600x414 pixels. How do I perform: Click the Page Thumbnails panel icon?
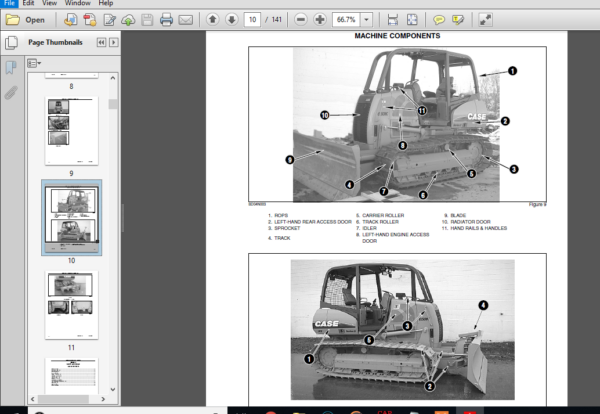pyautogui.click(x=11, y=42)
